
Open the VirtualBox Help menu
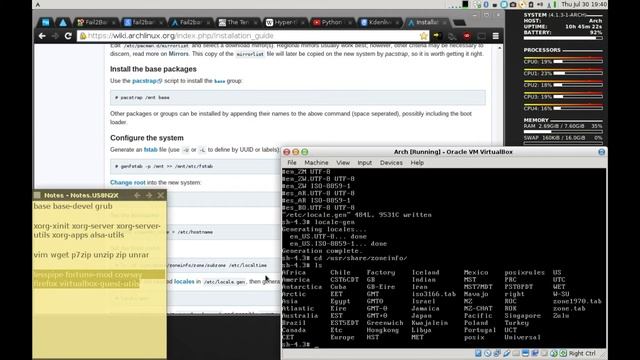tap(417, 162)
